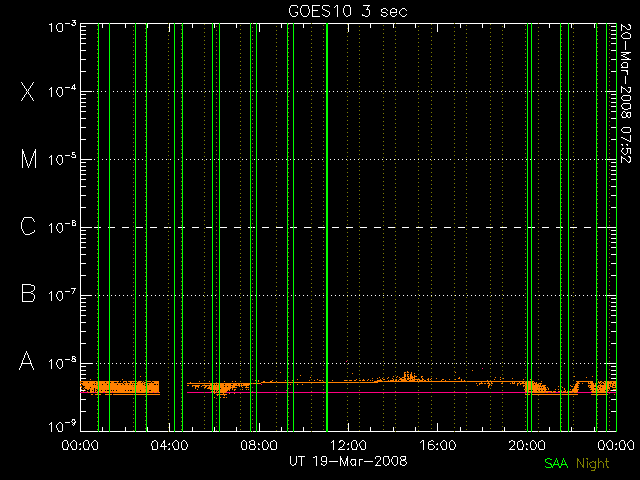Click the 20:00 time axis label
The height and width of the screenshot is (480, 640).
[527, 445]
